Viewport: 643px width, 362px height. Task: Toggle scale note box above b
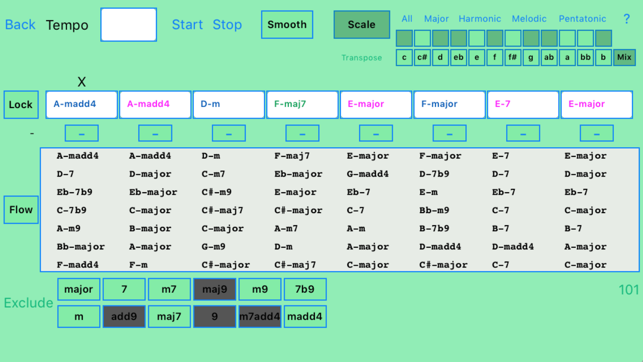click(x=603, y=38)
